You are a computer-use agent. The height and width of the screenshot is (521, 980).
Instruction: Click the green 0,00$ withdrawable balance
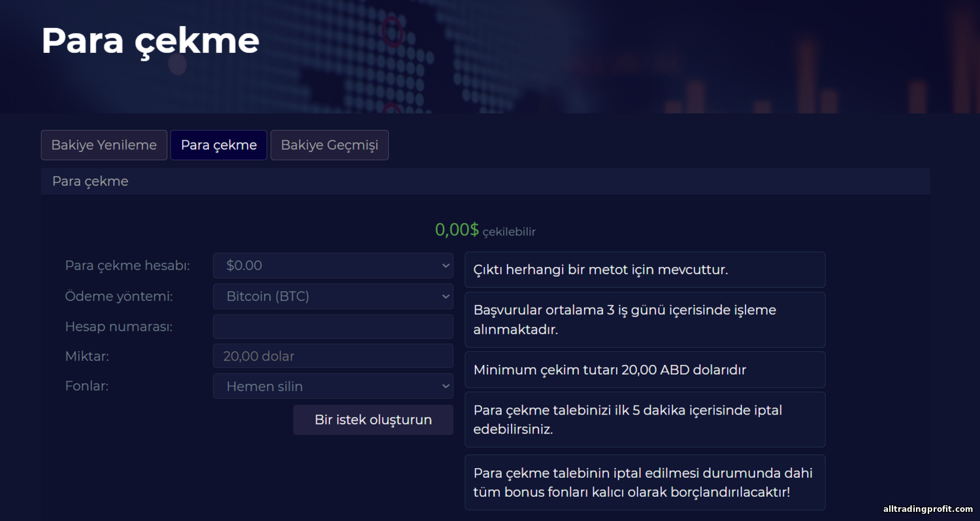(x=457, y=230)
